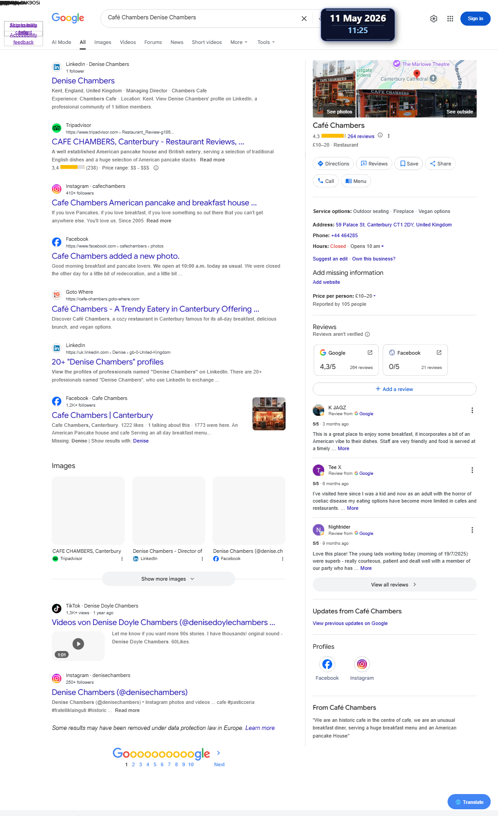Click the Translate button

point(469,802)
